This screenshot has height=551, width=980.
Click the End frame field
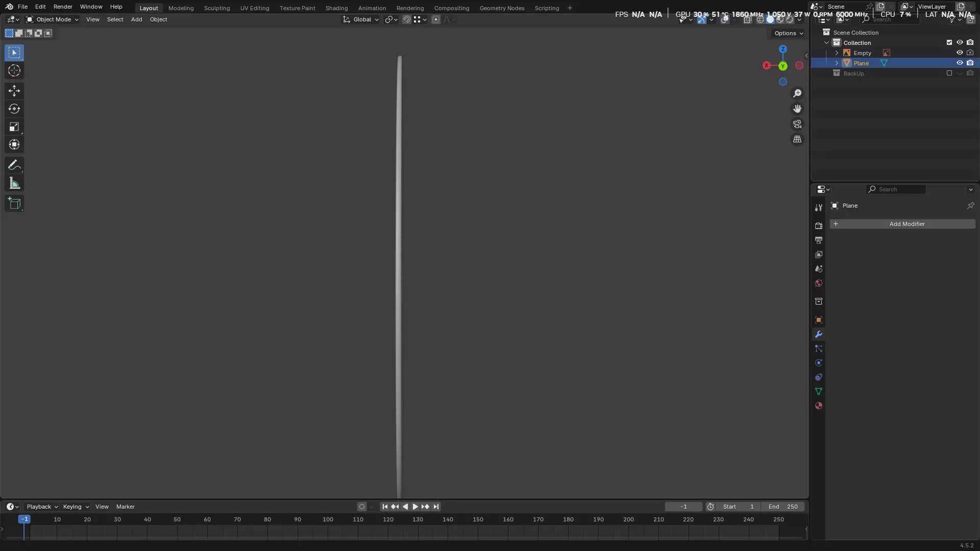(783, 507)
